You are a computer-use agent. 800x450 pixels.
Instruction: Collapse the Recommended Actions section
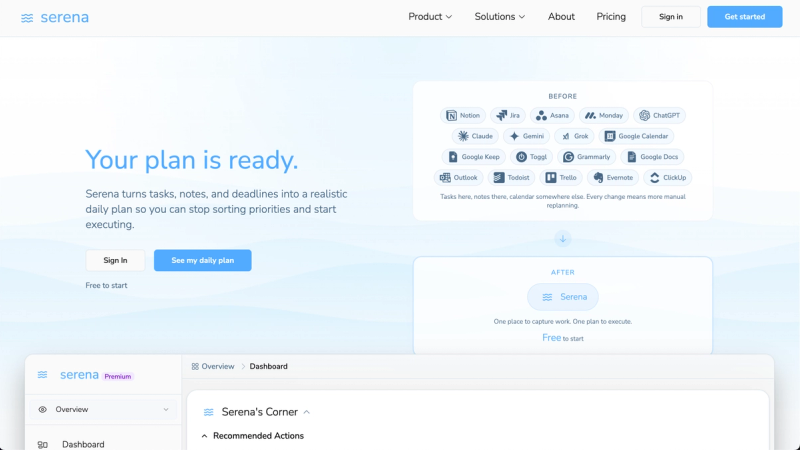pos(204,436)
